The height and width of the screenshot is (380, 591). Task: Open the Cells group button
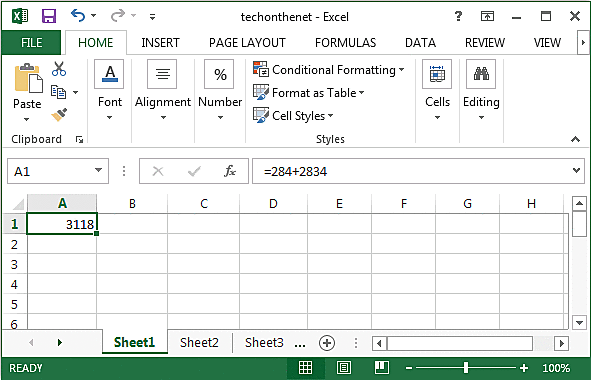pyautogui.click(x=437, y=90)
